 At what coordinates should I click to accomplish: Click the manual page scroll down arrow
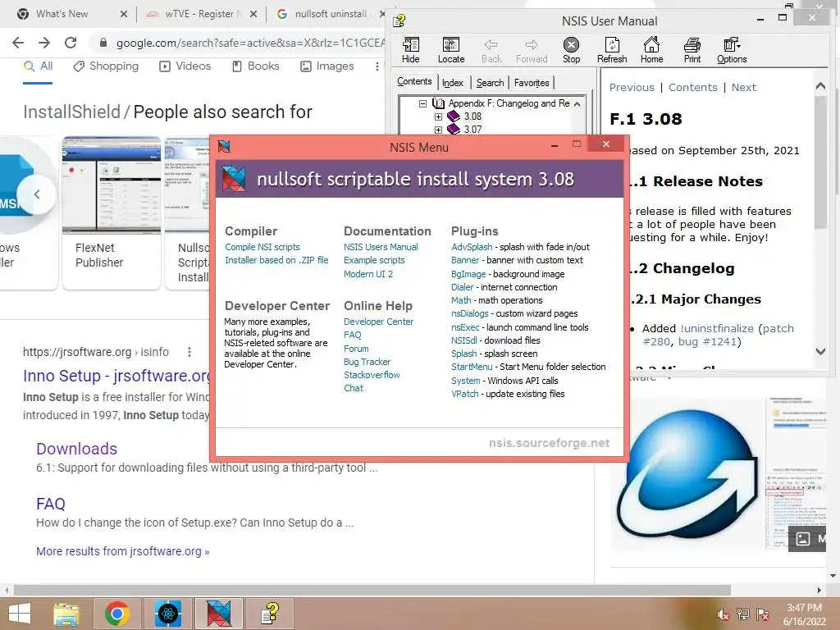(820, 351)
